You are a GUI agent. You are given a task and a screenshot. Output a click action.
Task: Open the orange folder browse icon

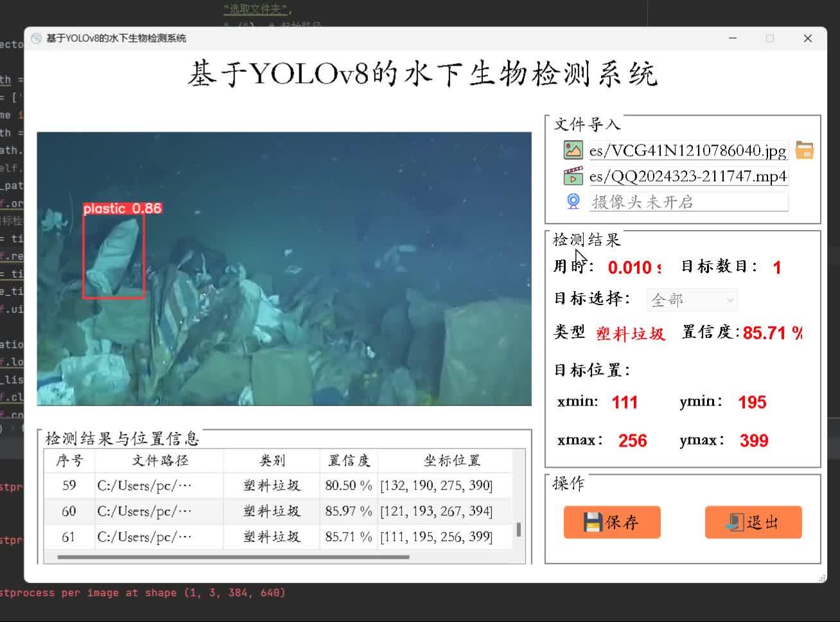coord(805,150)
